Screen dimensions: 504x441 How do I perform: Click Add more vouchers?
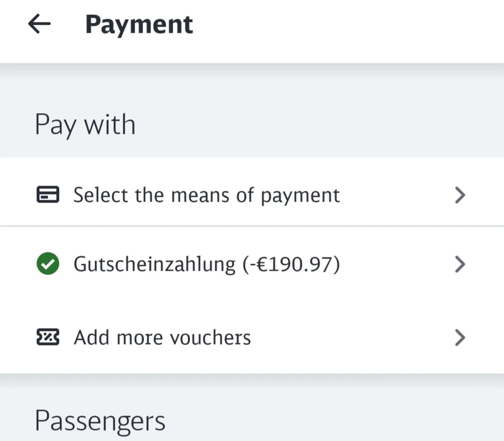[x=163, y=337]
